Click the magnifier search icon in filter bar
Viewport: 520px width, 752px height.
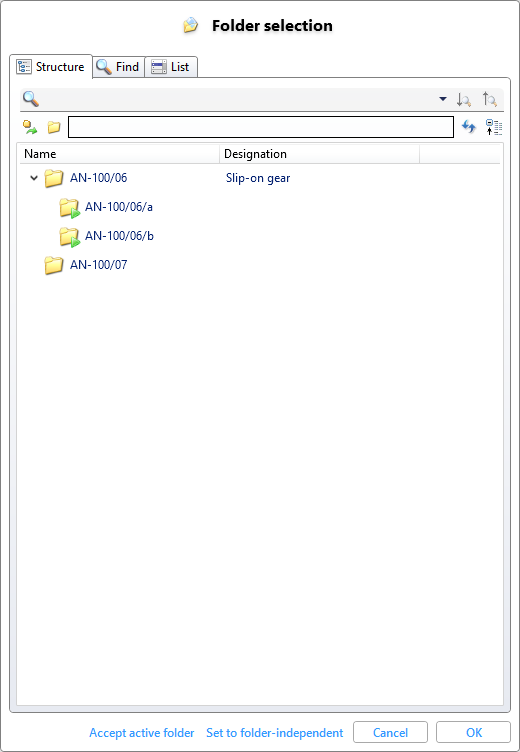[31, 99]
